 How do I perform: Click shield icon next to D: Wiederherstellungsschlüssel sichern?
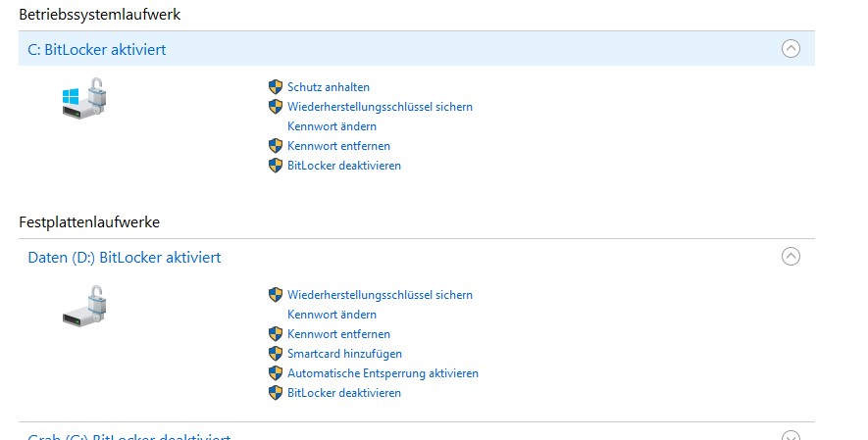276,295
